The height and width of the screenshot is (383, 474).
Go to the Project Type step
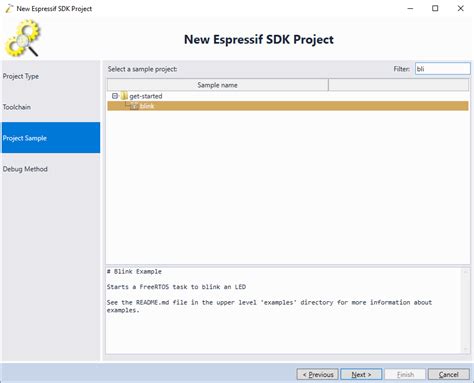coord(51,76)
